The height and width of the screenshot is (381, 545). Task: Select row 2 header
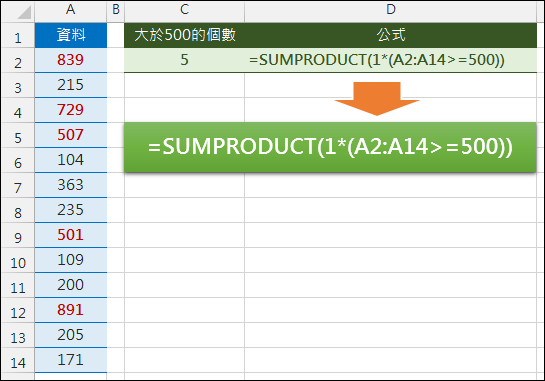coord(18,60)
